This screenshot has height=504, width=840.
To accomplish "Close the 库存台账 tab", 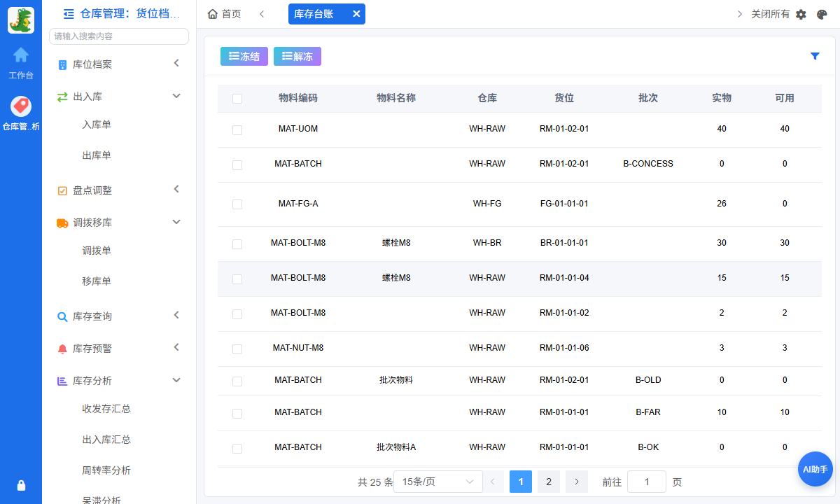I will pyautogui.click(x=356, y=14).
